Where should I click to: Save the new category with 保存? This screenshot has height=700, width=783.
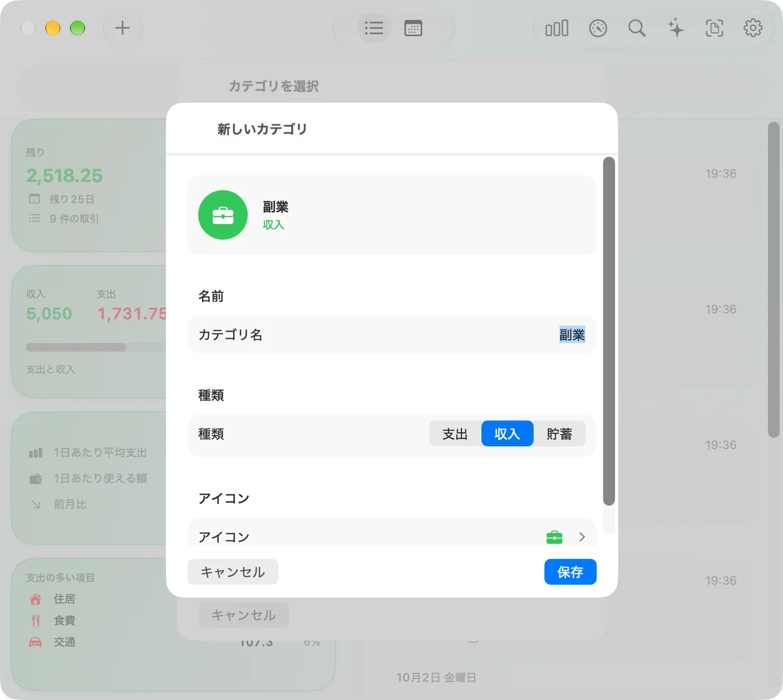570,572
